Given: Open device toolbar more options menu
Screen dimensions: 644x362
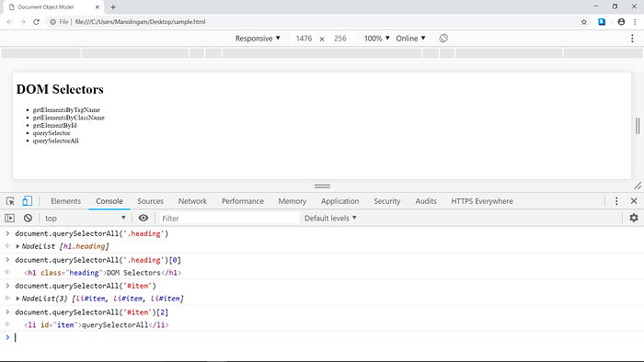Looking at the screenshot, I should pyautogui.click(x=632, y=39).
